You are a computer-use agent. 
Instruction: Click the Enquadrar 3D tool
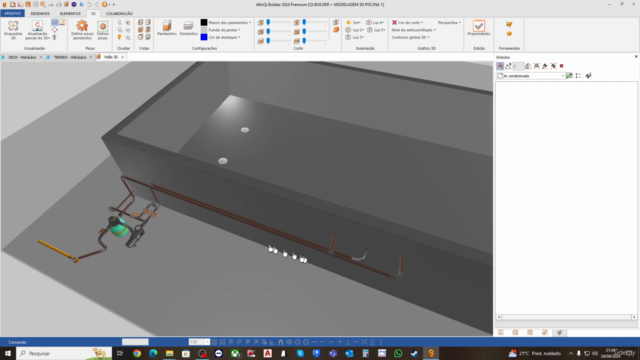(x=13, y=29)
